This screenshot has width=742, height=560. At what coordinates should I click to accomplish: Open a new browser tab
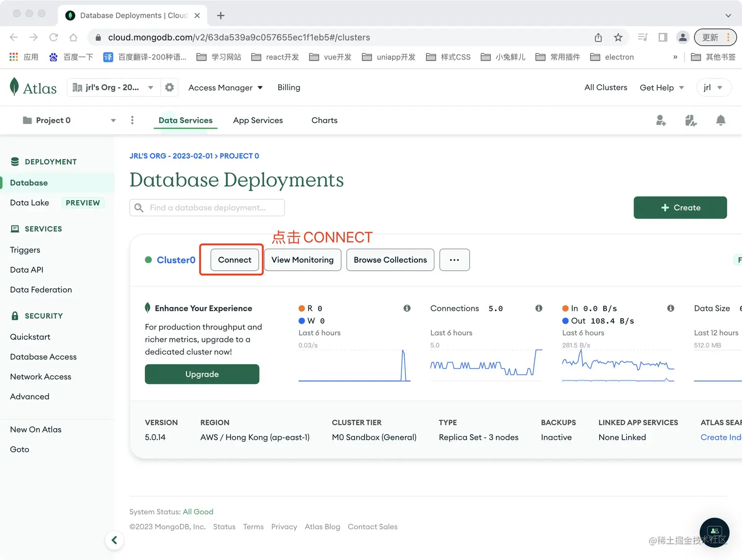pos(221,16)
